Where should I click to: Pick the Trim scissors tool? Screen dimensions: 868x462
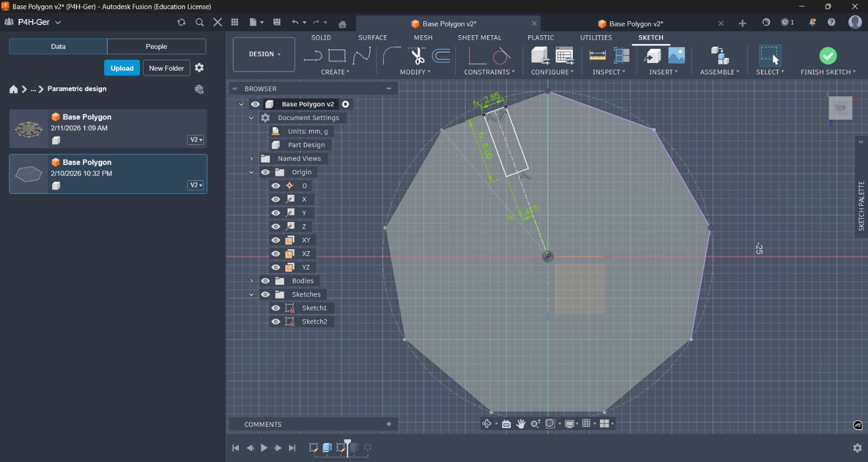[417, 55]
